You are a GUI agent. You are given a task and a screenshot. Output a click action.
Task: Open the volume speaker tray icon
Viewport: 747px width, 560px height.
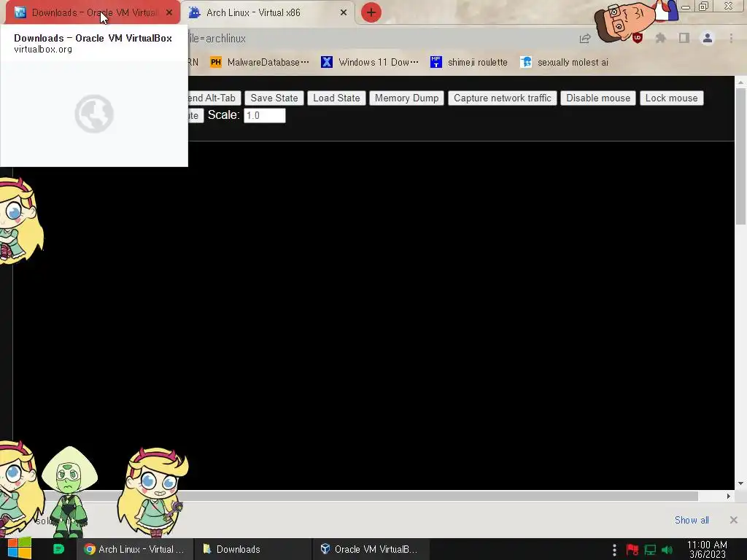[667, 550]
